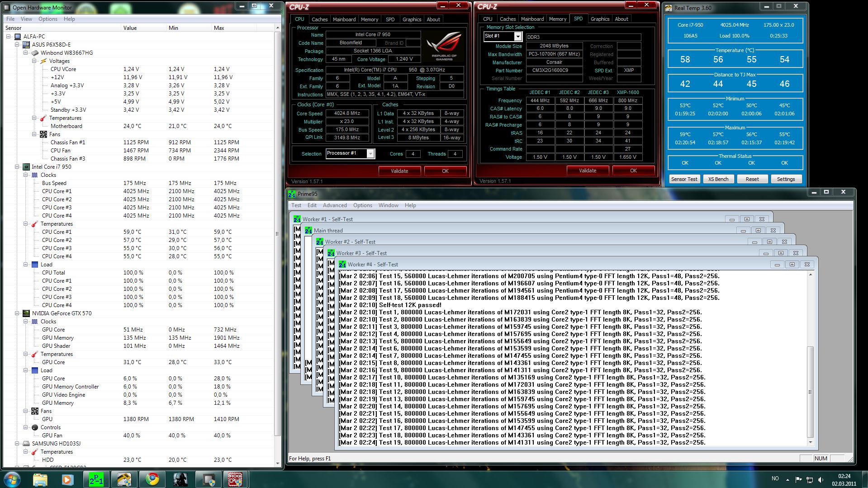868x488 pixels.
Task: Collapse the Intel Core i7 950 node
Action: click(17, 167)
